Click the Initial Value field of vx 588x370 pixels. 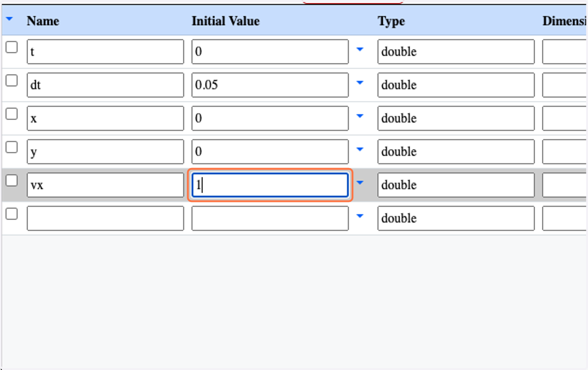tap(270, 185)
